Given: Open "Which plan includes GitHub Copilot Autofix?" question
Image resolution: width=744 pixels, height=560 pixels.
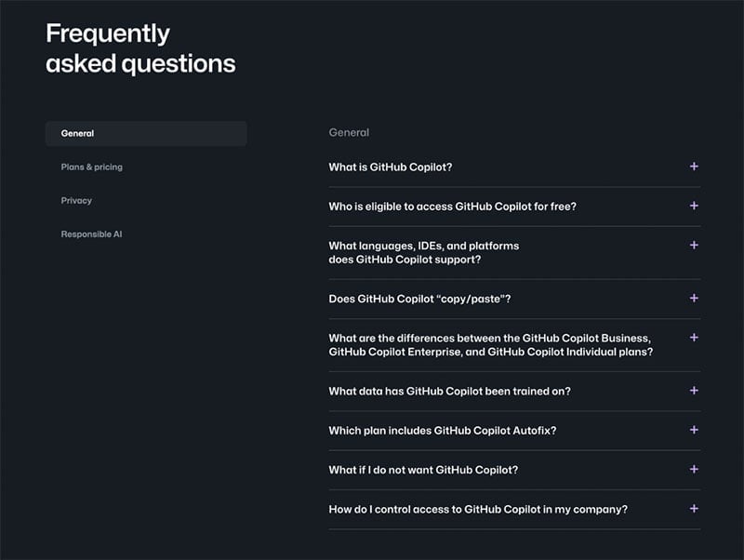Looking at the screenshot, I should tap(443, 431).
